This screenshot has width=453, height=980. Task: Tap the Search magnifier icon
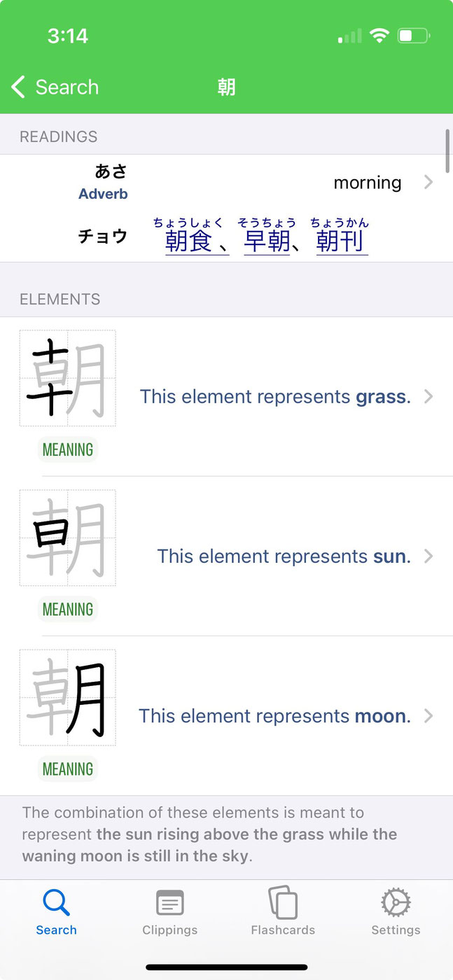56,902
